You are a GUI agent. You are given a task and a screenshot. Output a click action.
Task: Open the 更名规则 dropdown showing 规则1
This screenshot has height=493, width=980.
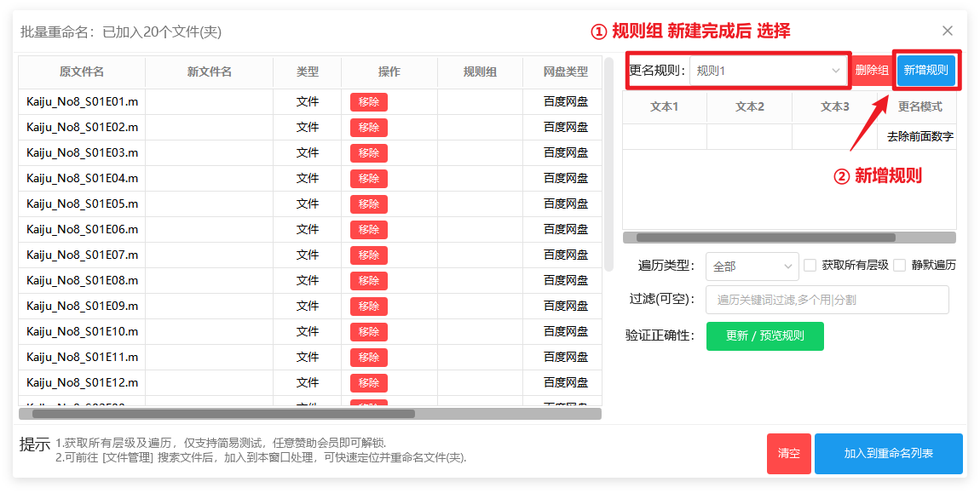coord(768,71)
